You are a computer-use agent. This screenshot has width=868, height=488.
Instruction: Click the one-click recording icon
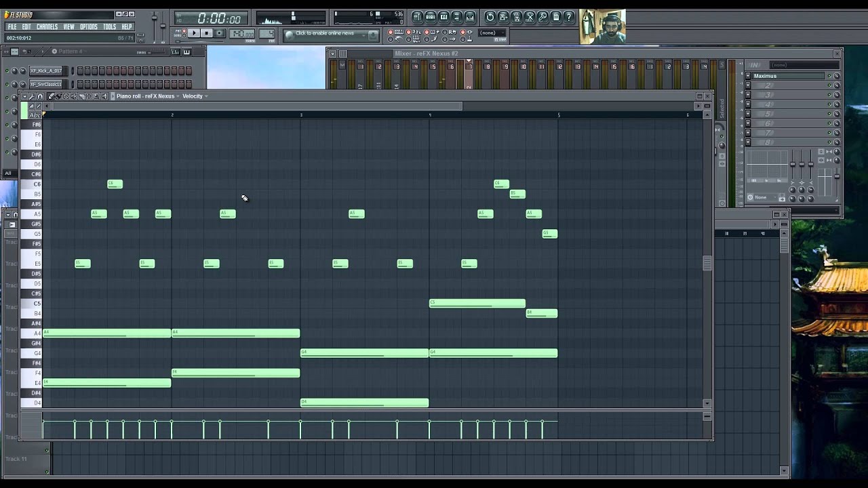tap(543, 17)
